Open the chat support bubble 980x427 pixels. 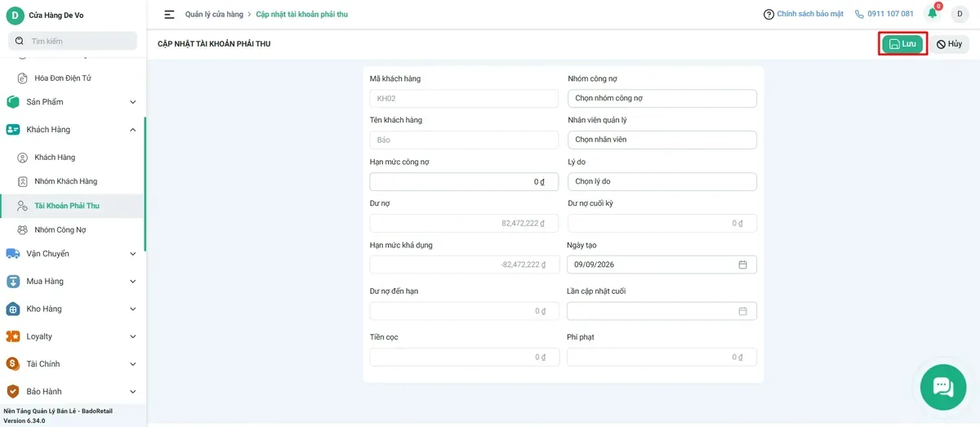click(942, 387)
